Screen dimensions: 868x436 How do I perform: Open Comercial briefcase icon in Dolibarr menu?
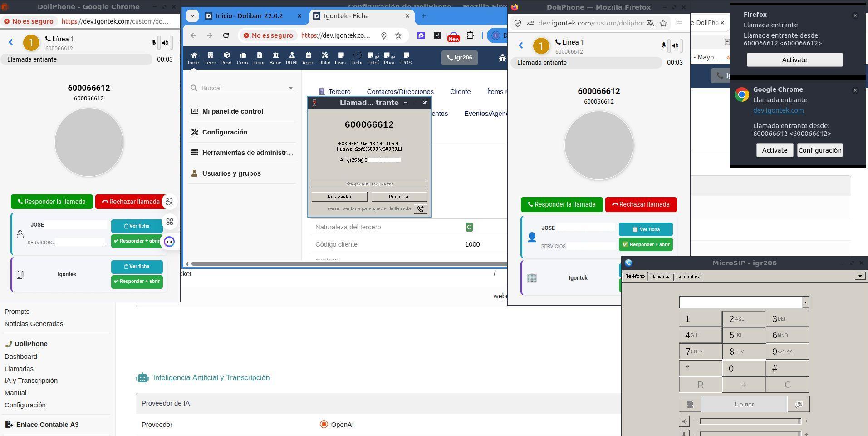tap(242, 58)
